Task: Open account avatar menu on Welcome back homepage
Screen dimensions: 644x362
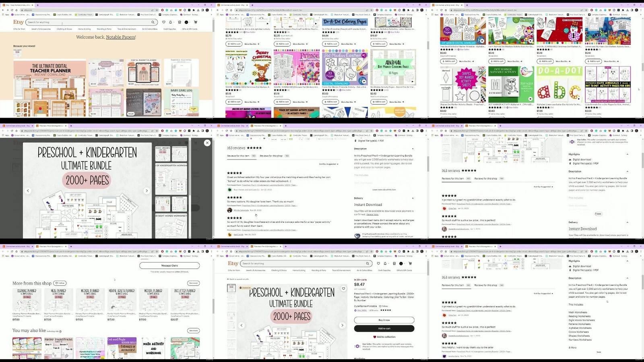Action: point(187,22)
